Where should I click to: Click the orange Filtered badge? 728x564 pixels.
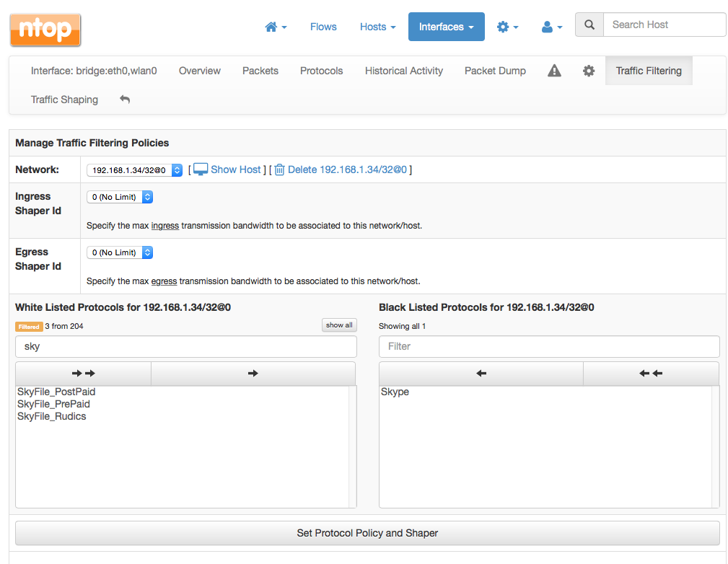point(29,326)
